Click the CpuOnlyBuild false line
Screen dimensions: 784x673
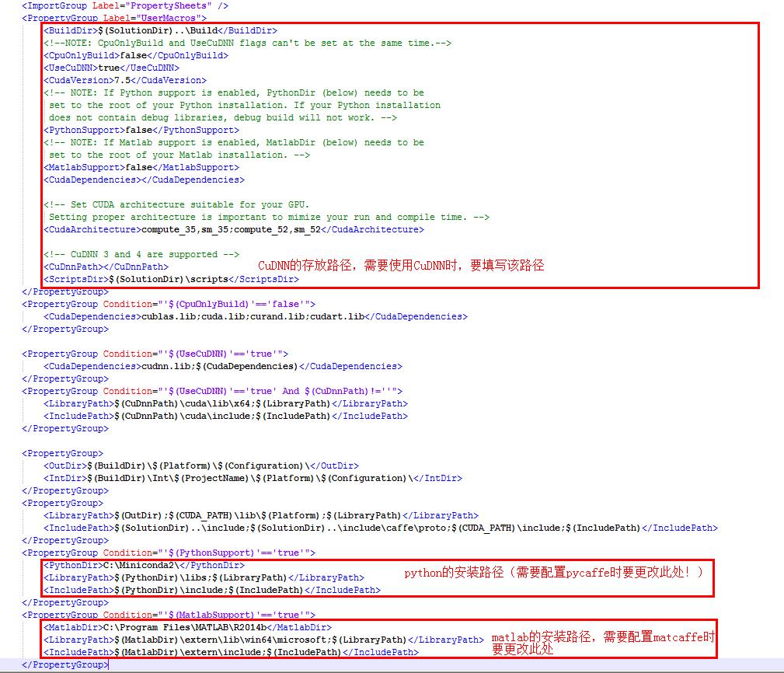click(x=136, y=55)
